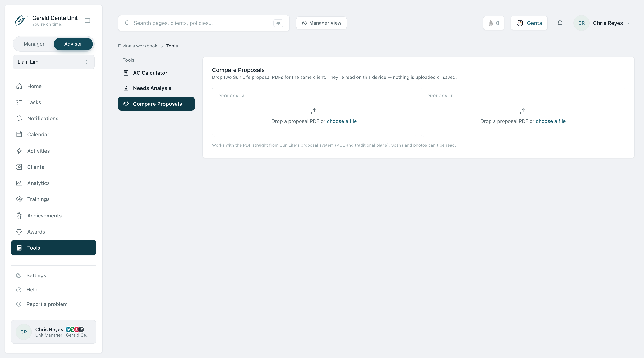Screen dimensions: 644x358
Task: Open Tasks page
Action: coord(53,102)
